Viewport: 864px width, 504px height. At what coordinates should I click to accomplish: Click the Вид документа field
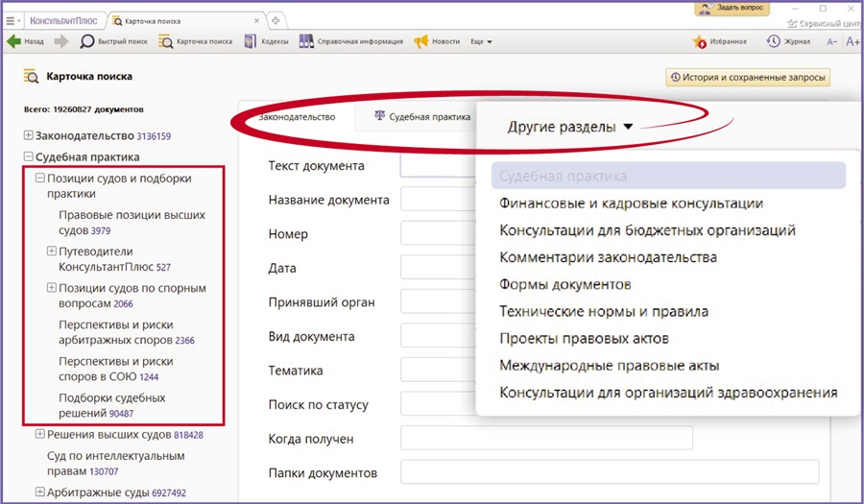coord(438,336)
